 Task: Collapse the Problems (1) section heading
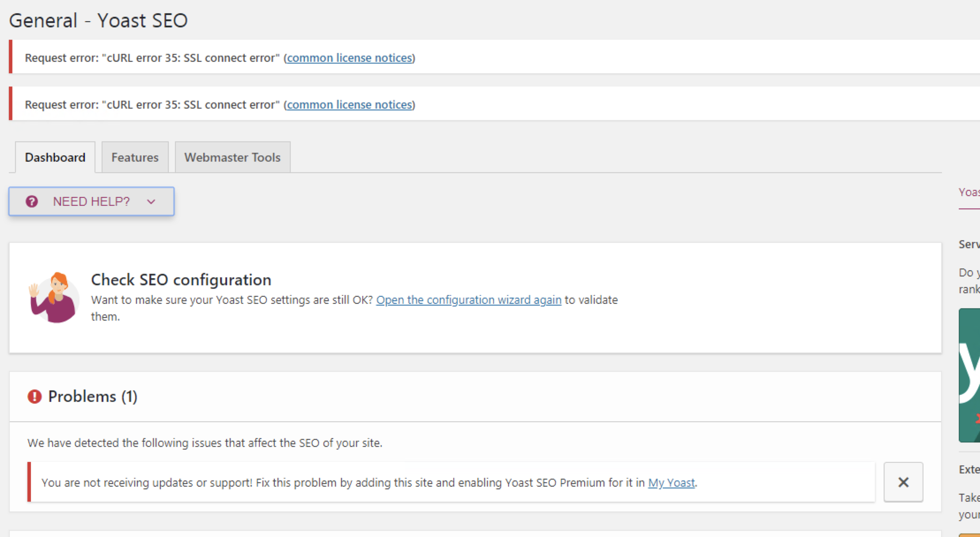click(x=93, y=397)
